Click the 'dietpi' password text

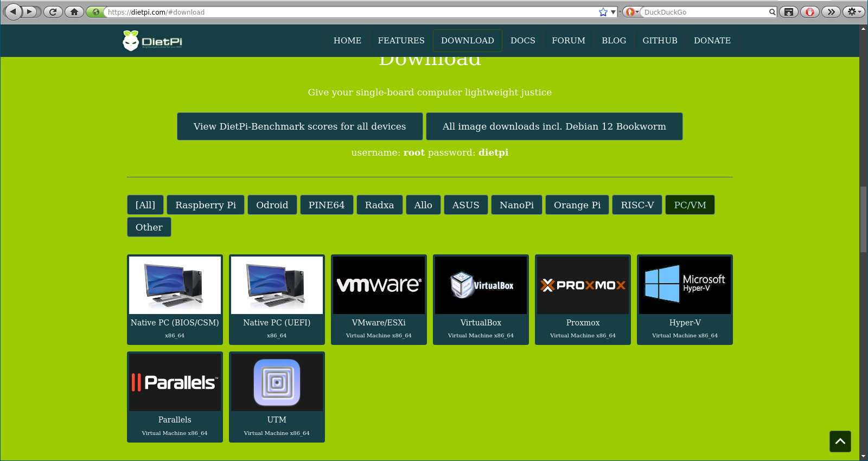coord(494,152)
